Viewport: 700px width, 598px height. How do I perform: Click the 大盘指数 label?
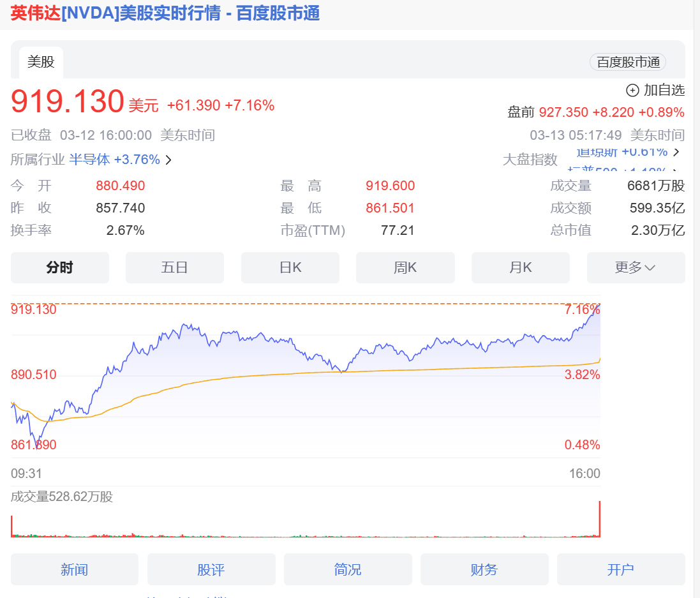tap(530, 160)
